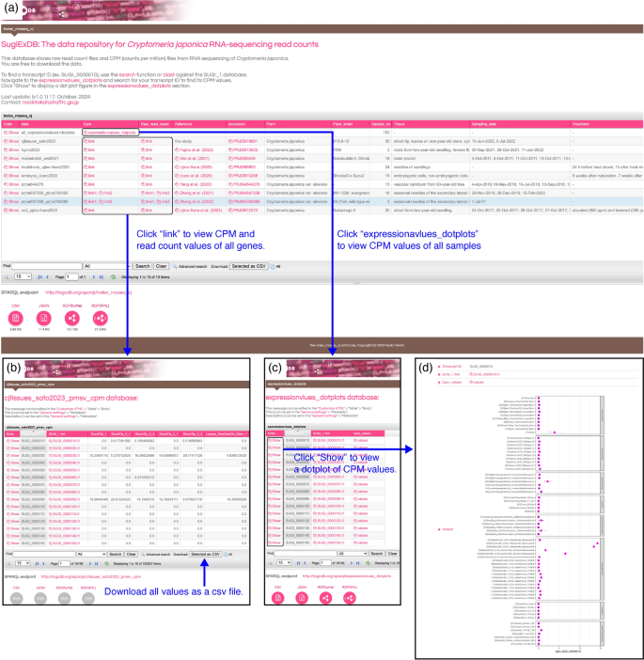This screenshot has width=644, height=660.
Task: Next page arrow in panel (b) pager
Action: [89, 563]
